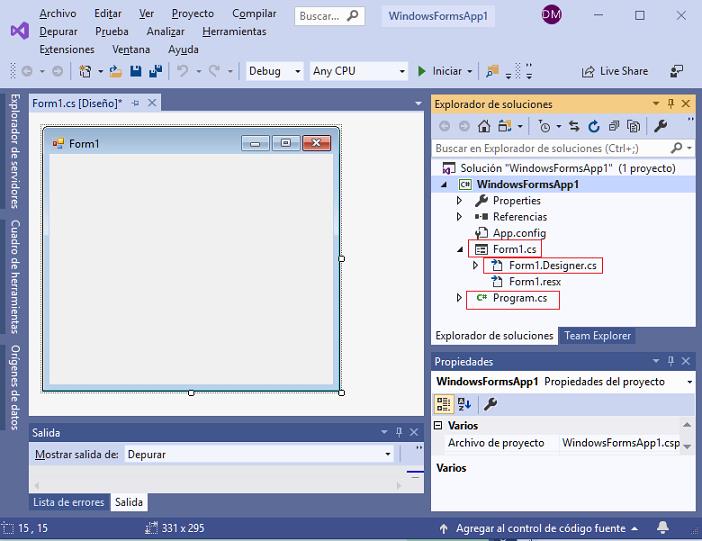702x541 pixels.
Task: Click the Navigate Backward toolbar arrow
Action: click(x=27, y=71)
